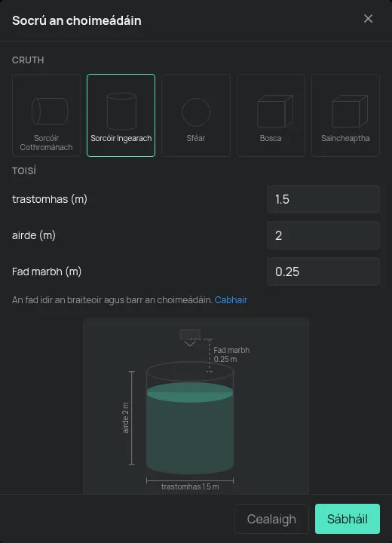Click the dialog title 'Socrú an choimeádáin'

(x=77, y=20)
